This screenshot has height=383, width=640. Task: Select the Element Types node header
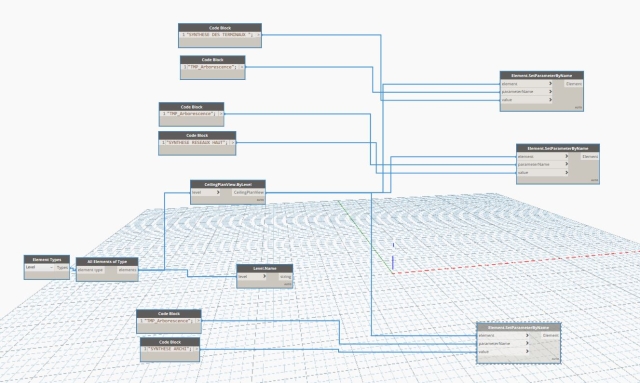pyautogui.click(x=47, y=259)
